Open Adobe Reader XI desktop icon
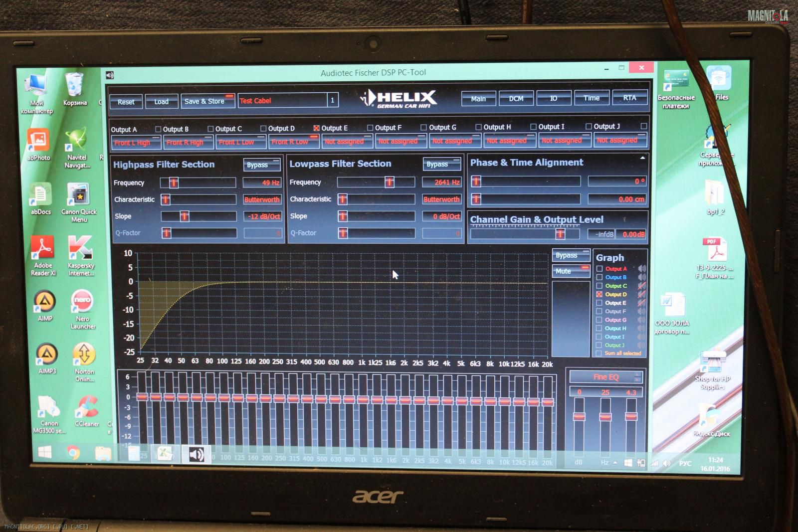This screenshot has width=798, height=532. [43, 255]
